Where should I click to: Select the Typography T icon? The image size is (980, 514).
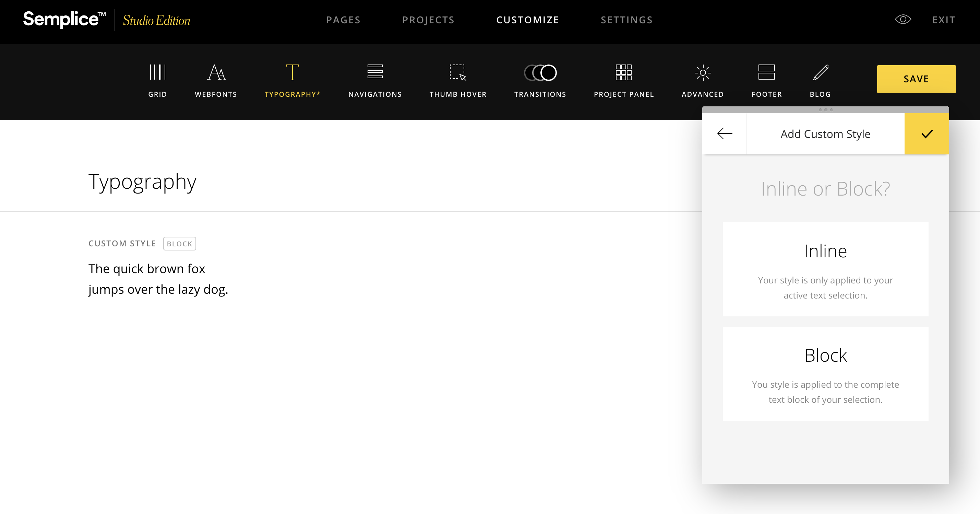tap(292, 72)
